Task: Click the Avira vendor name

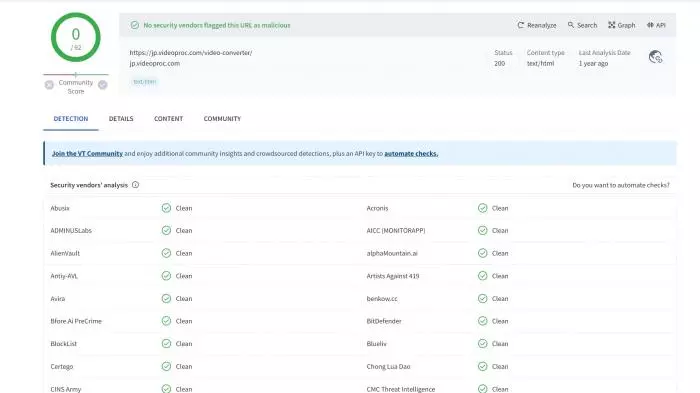Action: pos(58,298)
